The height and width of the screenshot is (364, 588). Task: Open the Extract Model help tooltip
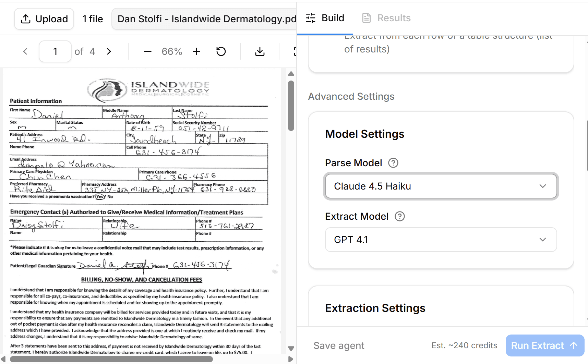point(399,216)
